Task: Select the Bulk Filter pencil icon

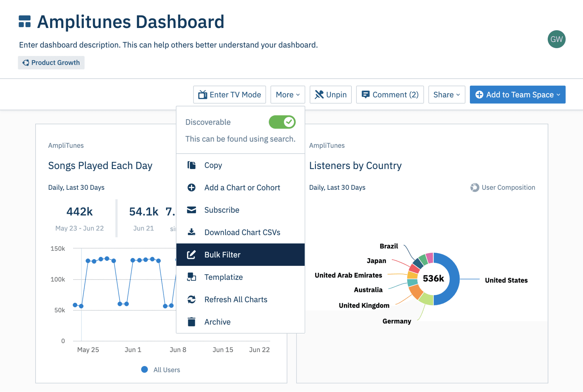Action: tap(191, 254)
